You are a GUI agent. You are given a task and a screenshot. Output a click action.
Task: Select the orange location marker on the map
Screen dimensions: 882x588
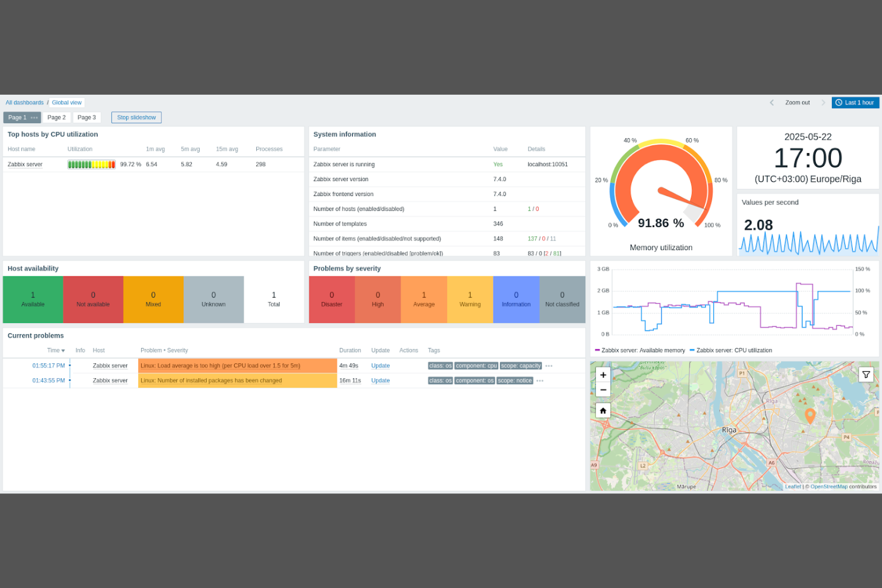(811, 416)
